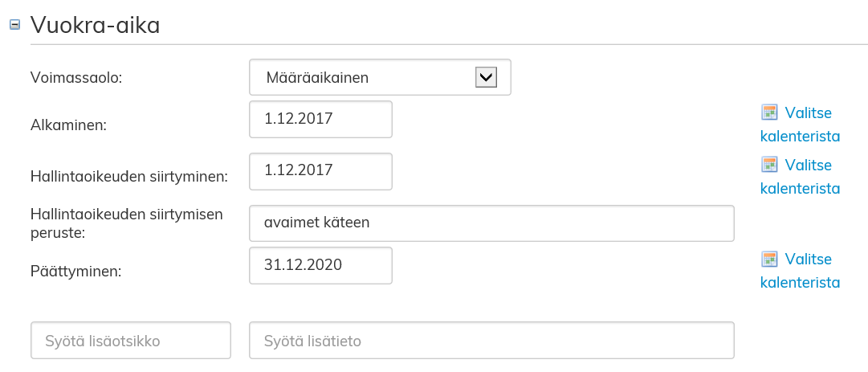Click the "Syötä lisätieto" input
The height and width of the screenshot is (372, 868).
point(491,341)
